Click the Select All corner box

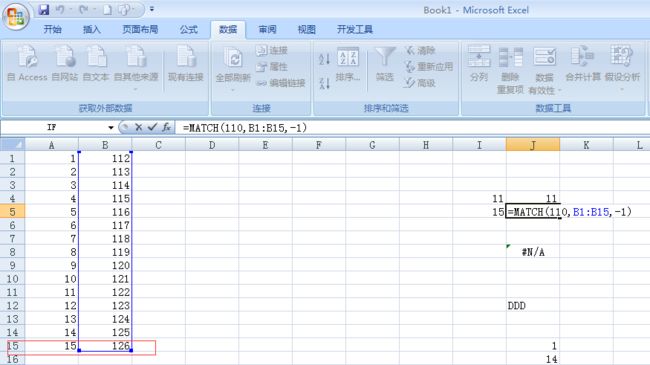tap(12, 145)
